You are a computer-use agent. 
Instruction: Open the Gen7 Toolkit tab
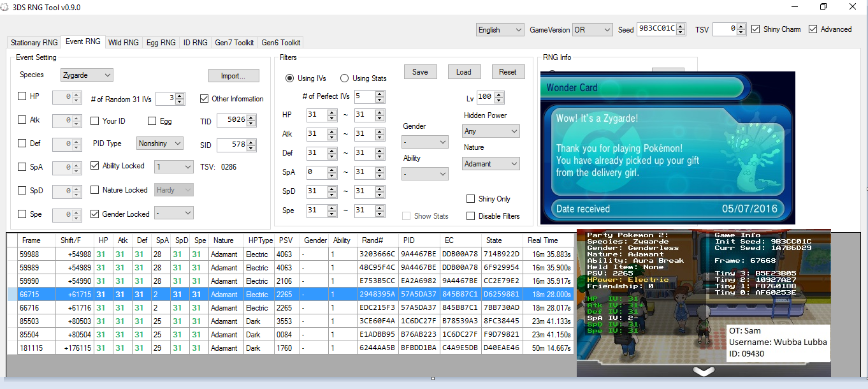coord(235,43)
